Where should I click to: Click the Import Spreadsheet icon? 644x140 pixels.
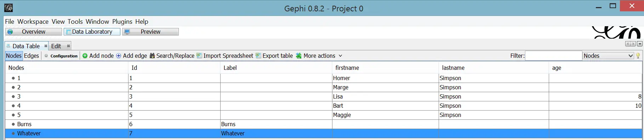point(199,56)
